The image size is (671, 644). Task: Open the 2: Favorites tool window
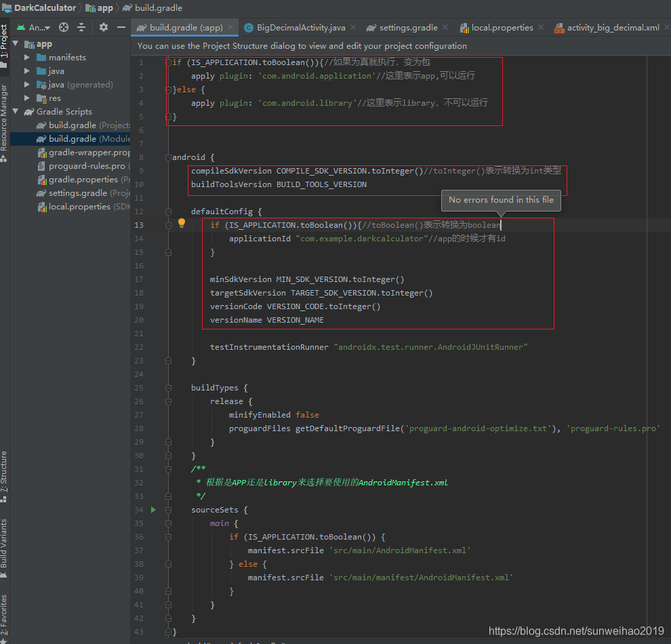pyautogui.click(x=4, y=618)
